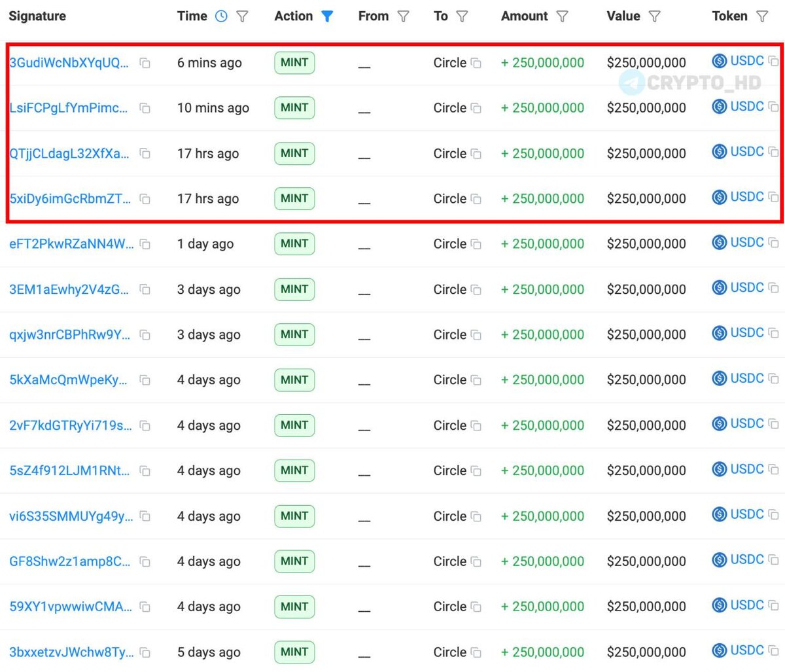785x672 pixels.
Task: Open Circle account in the 6 mins ago row
Action: coord(450,63)
